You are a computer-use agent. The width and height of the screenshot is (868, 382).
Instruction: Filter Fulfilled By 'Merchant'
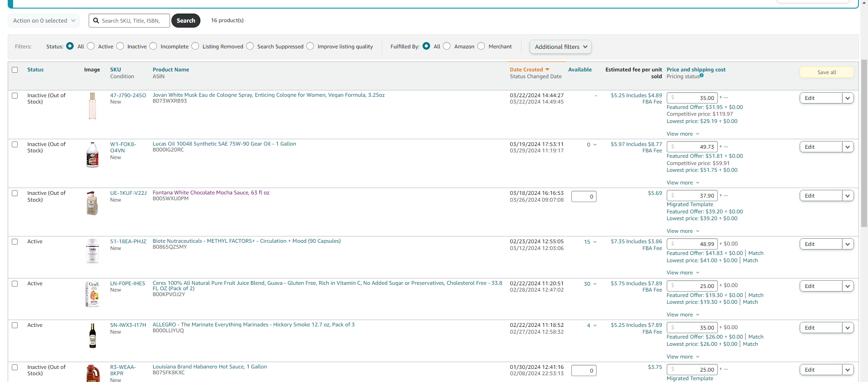[x=481, y=46]
